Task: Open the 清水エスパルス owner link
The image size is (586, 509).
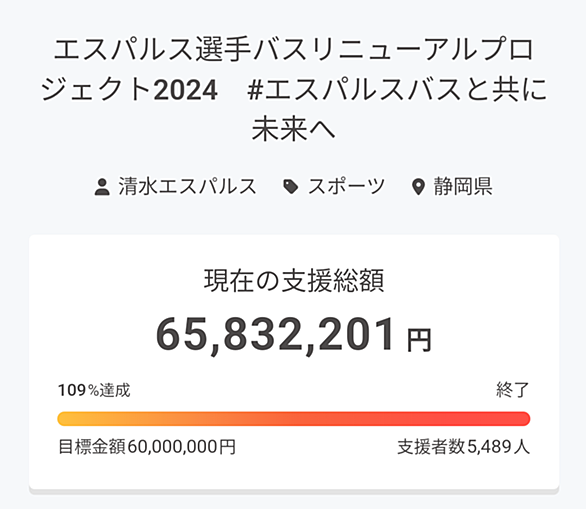Action: pyautogui.click(x=188, y=186)
